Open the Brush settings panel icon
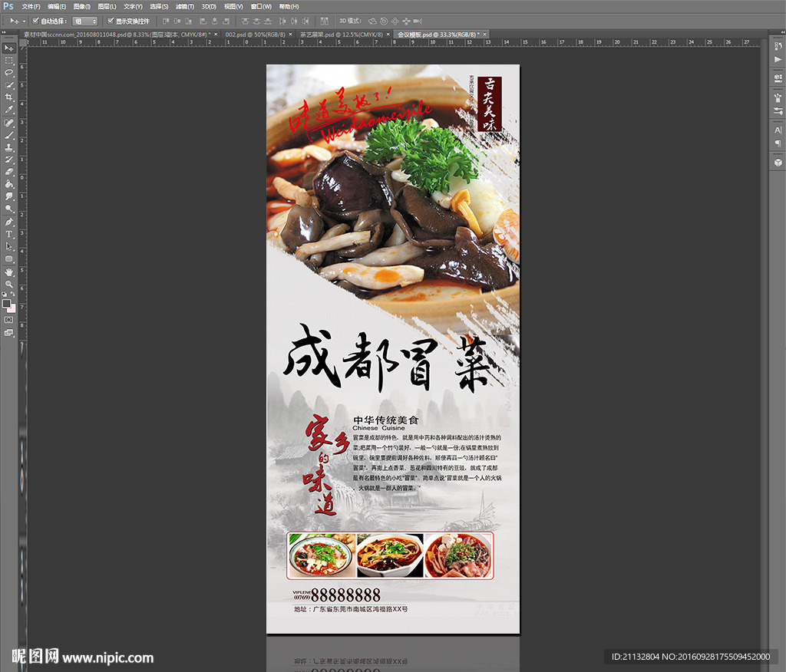Image resolution: width=786 pixels, height=672 pixels. click(x=778, y=110)
